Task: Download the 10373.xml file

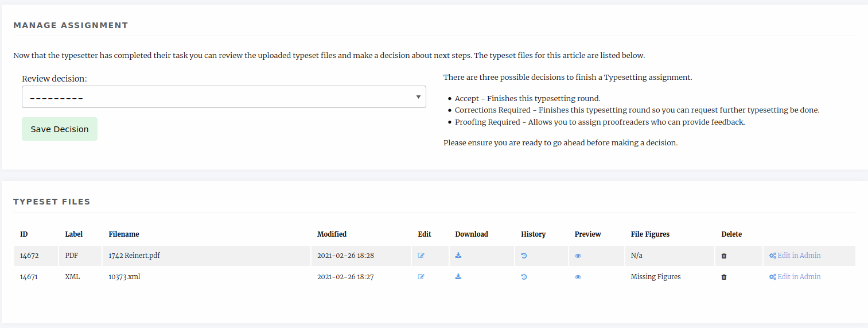Action: click(458, 277)
